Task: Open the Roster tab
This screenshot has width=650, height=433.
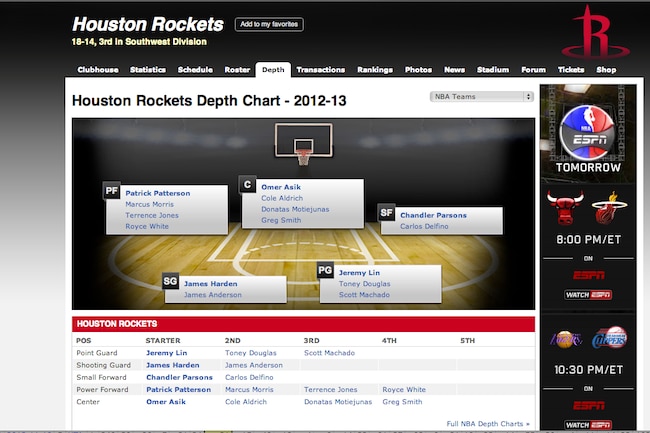Action: pyautogui.click(x=237, y=70)
